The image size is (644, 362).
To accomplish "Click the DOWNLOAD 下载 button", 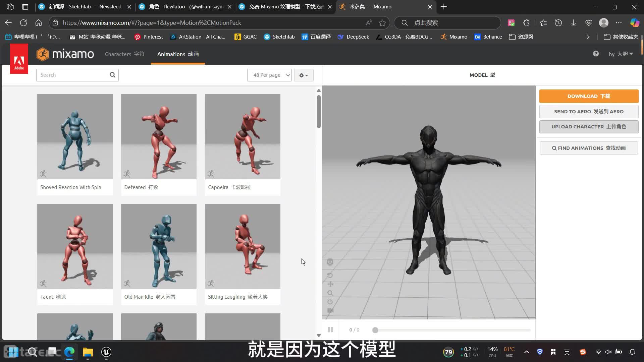I will [x=589, y=96].
